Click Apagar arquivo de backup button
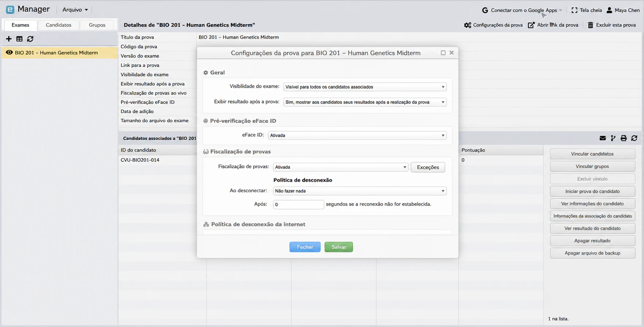 coord(592,253)
